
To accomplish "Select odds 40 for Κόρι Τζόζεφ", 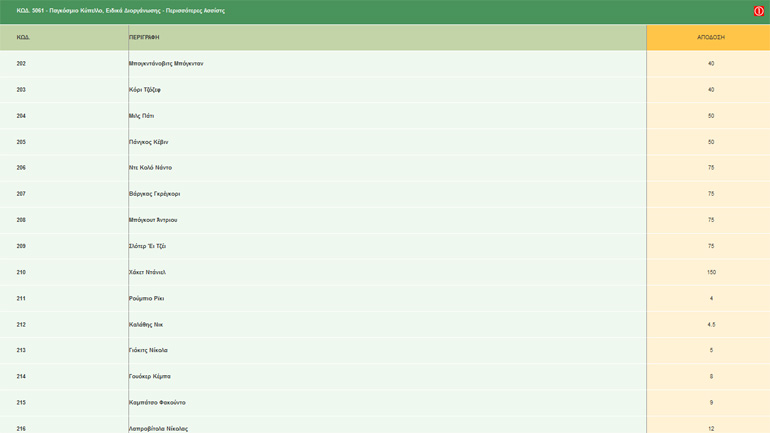I will (710, 90).
